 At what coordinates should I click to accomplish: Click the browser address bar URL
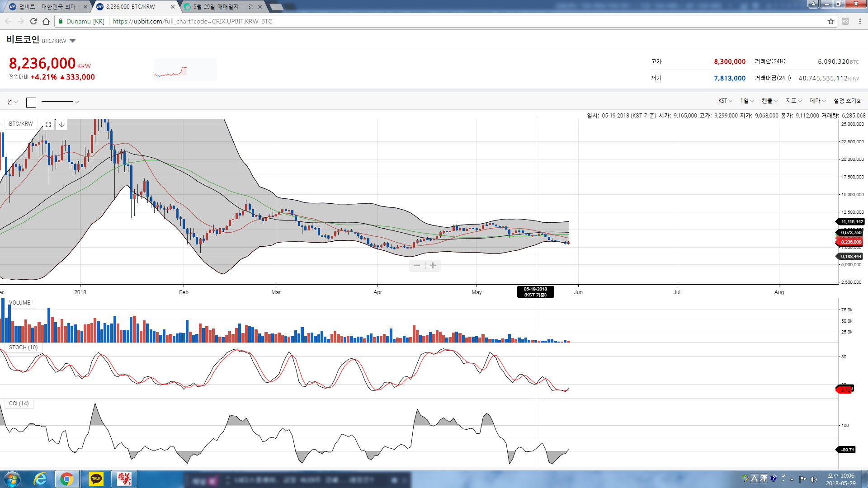pyautogui.click(x=192, y=21)
